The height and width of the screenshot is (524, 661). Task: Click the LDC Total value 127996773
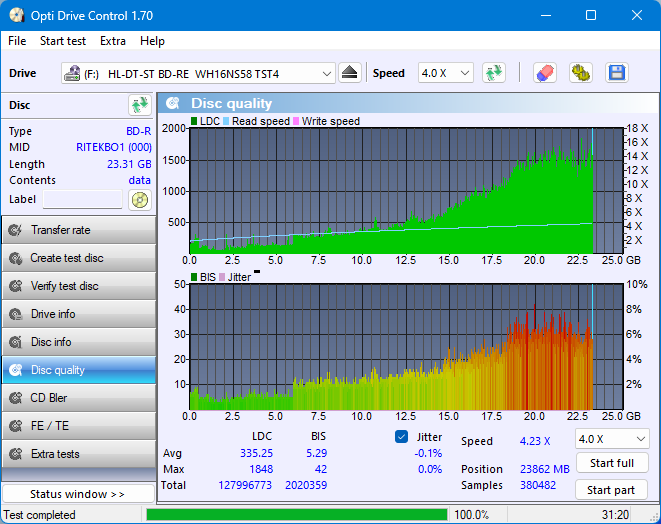245,485
